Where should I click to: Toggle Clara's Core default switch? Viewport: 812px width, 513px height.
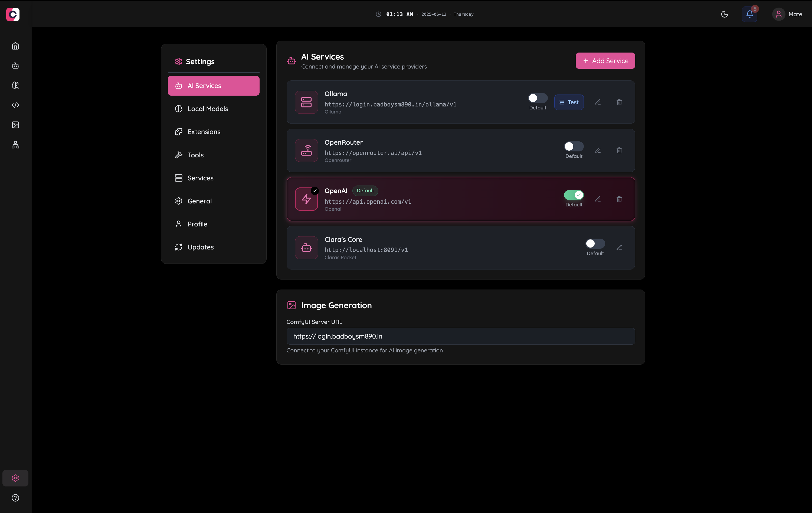point(595,244)
